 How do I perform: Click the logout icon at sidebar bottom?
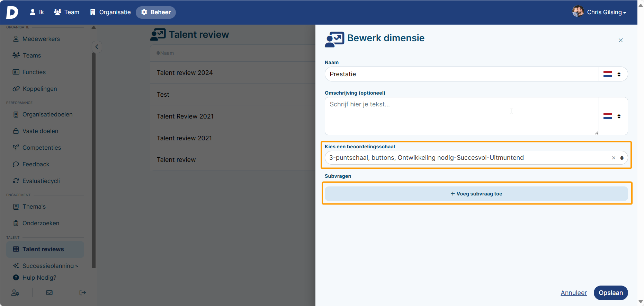(x=82, y=292)
